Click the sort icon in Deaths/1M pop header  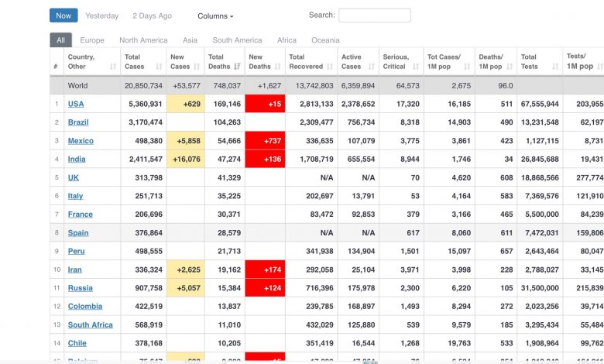coord(509,67)
